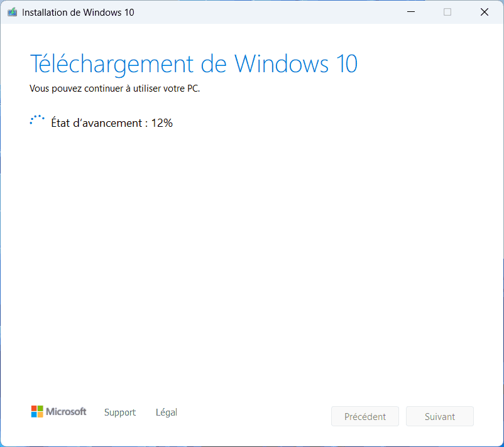Open the Légal link

pos(166,412)
